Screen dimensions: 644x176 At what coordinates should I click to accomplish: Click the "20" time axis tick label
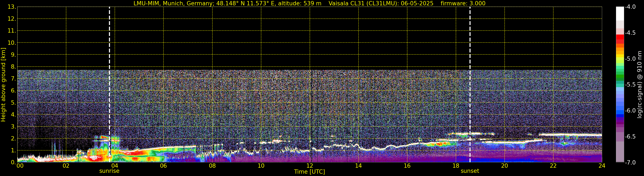pyautogui.click(x=505, y=166)
